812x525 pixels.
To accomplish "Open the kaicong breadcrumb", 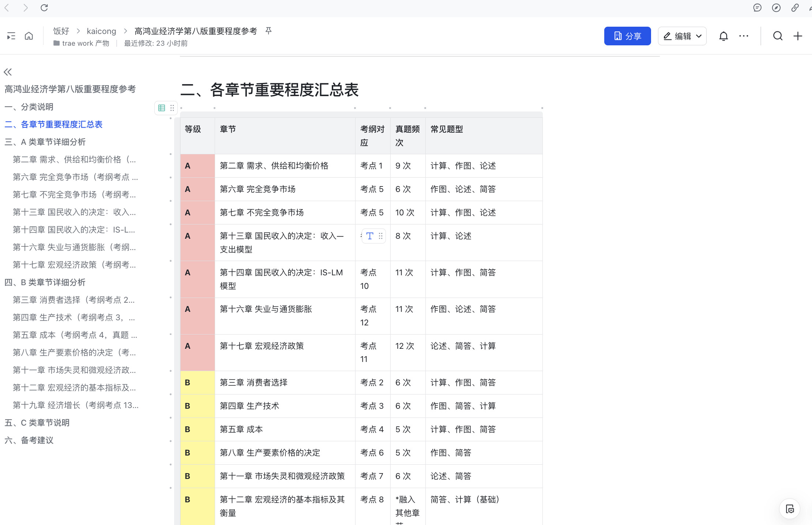I will (101, 31).
